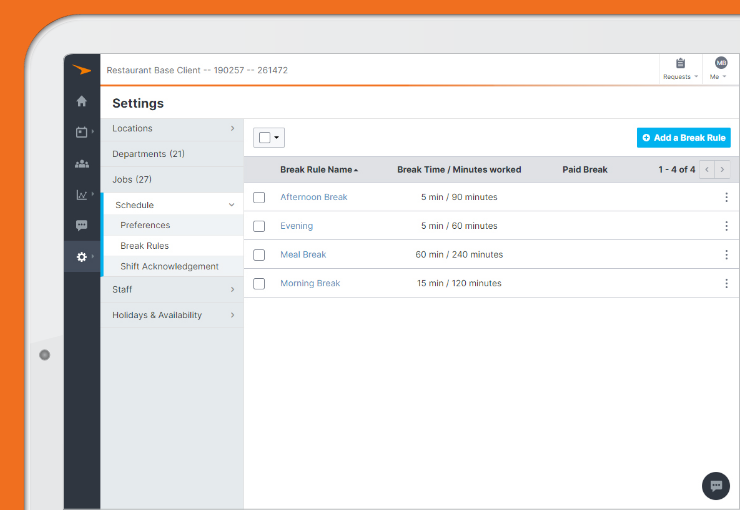The width and height of the screenshot is (740, 510).
Task: Expand the Staff section chevron
Action: tap(232, 289)
